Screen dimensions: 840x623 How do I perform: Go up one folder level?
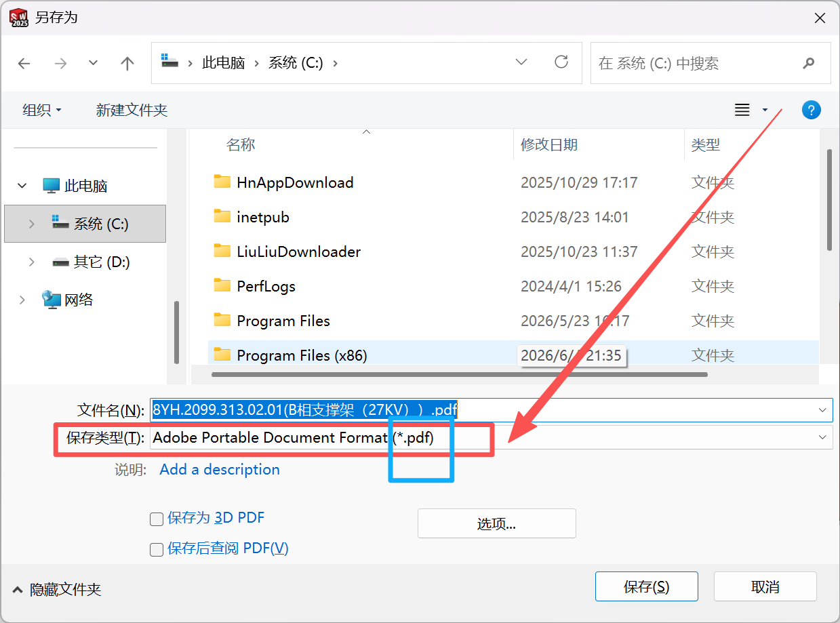[x=127, y=63]
